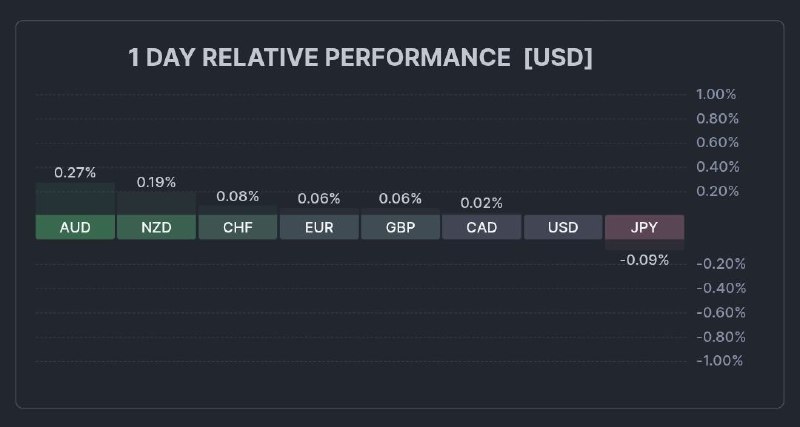Click the -0.09% value below JPY

[x=645, y=260]
